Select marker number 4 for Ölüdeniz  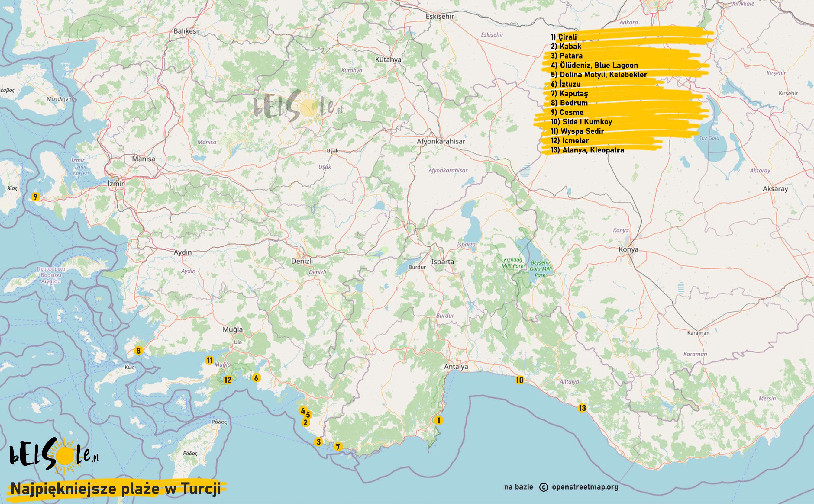coord(302,411)
